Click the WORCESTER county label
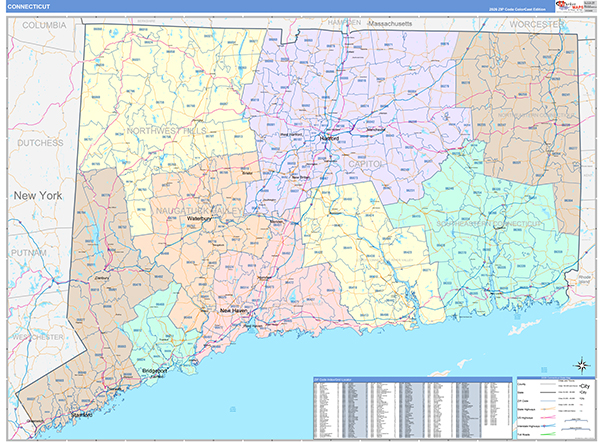Image resolution: width=600 pixels, height=442 pixels. coord(537,24)
